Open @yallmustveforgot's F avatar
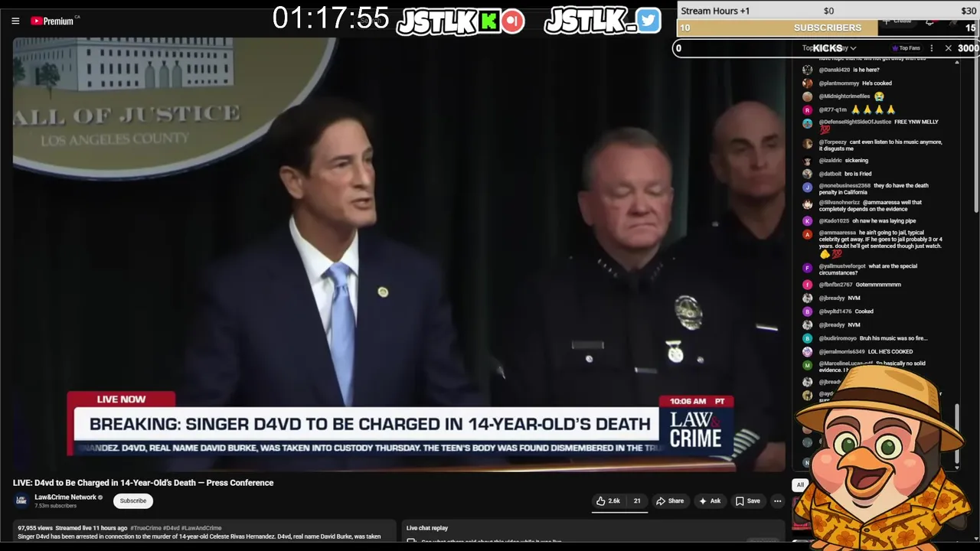The image size is (980, 551). pyautogui.click(x=807, y=268)
